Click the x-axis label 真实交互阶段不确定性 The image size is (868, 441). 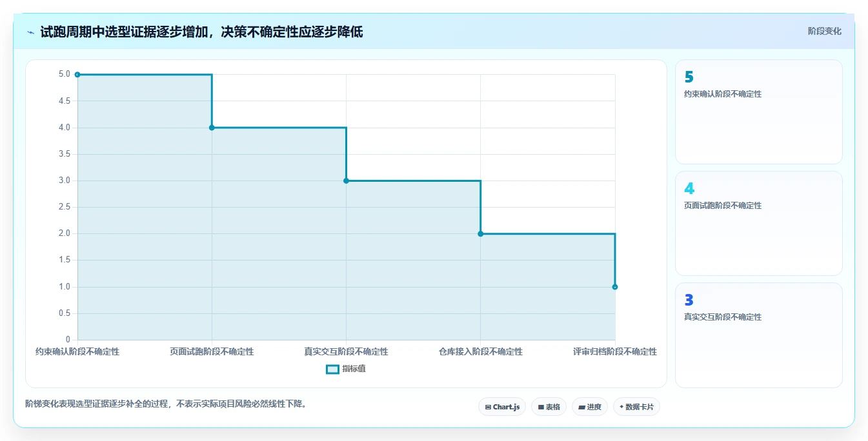(346, 352)
